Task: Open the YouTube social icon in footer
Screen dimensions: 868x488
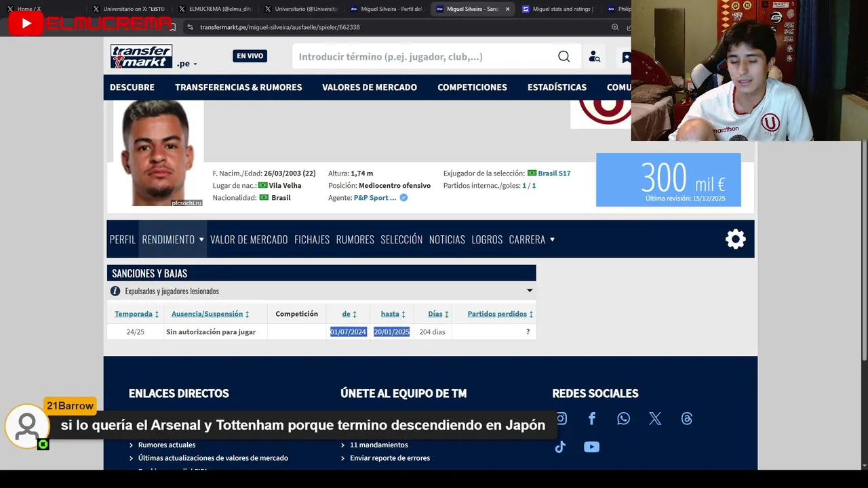Action: point(591,447)
